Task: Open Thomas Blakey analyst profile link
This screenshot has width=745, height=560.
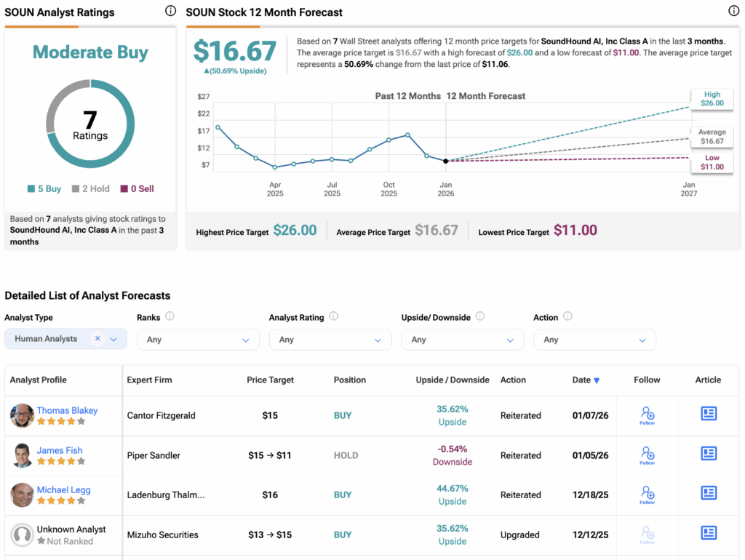Action: (67, 410)
